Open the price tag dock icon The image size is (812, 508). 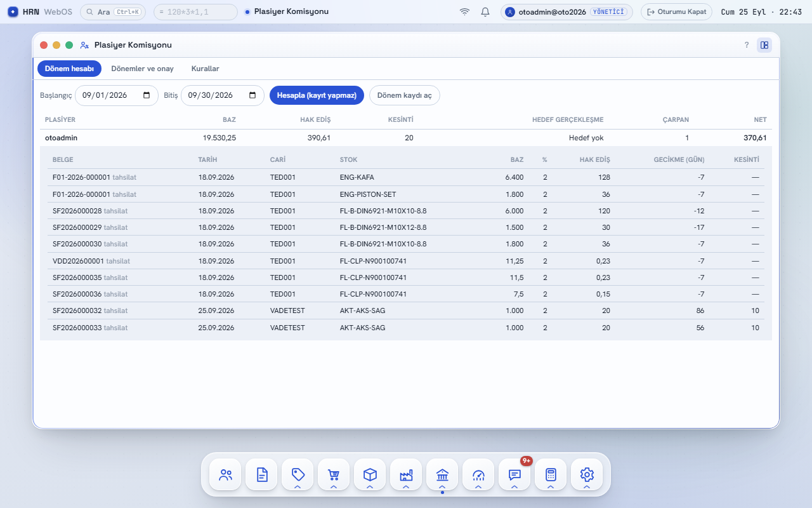point(298,474)
